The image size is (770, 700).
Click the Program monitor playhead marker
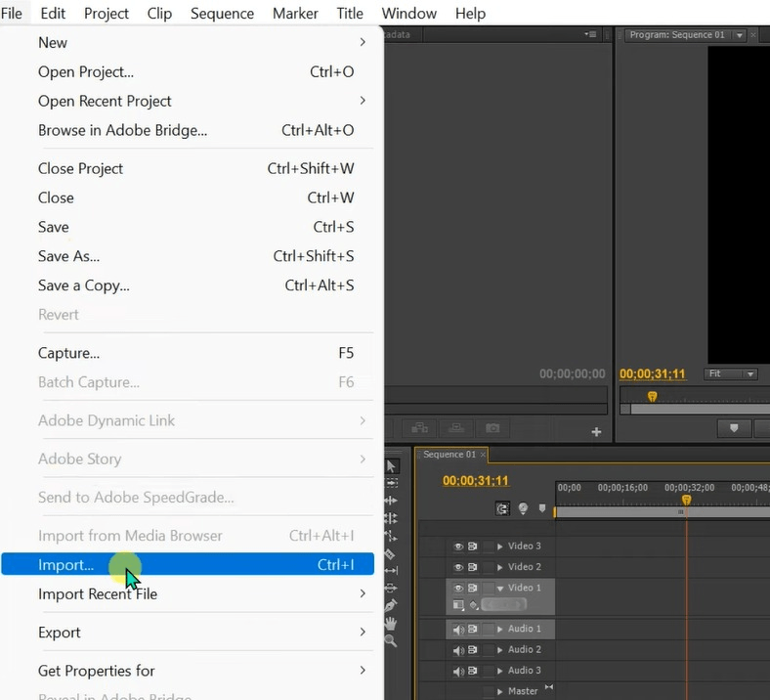(x=652, y=396)
